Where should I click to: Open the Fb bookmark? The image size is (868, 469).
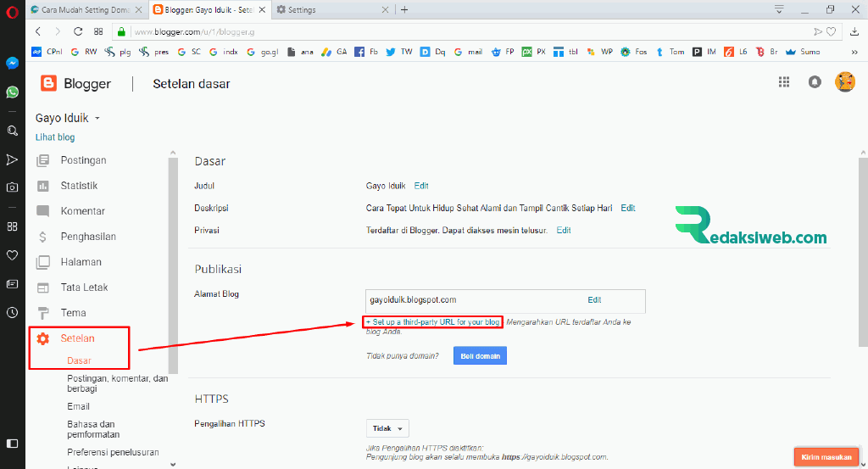(366, 52)
